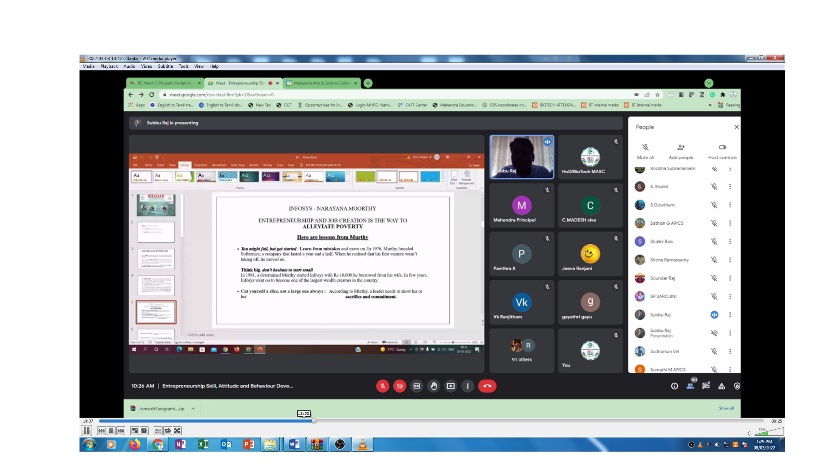
Task: Click the raise hand icon
Action: pos(434,386)
